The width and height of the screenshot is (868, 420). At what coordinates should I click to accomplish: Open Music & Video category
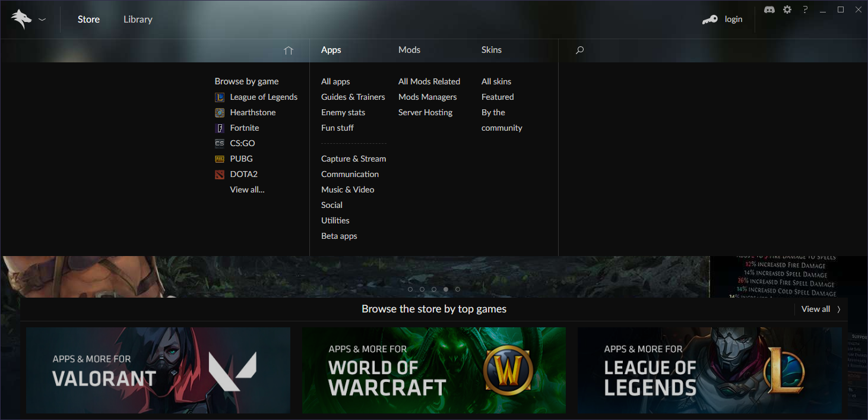[x=348, y=190]
